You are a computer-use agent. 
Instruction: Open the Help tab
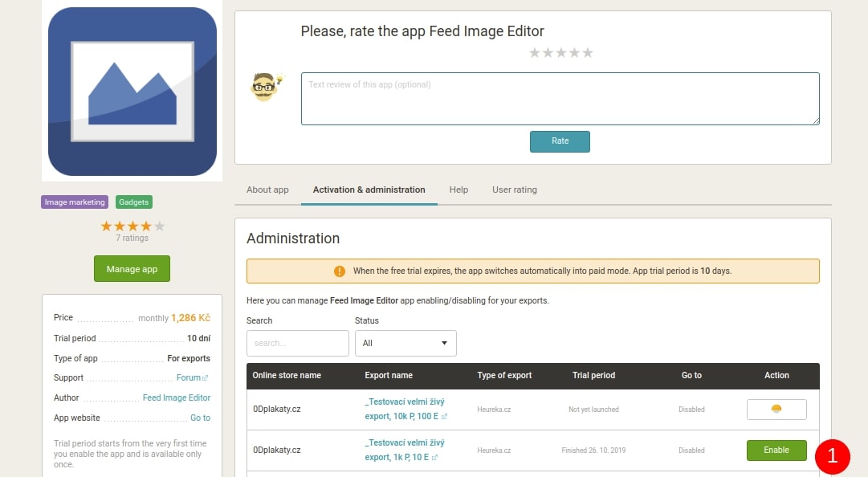(458, 190)
